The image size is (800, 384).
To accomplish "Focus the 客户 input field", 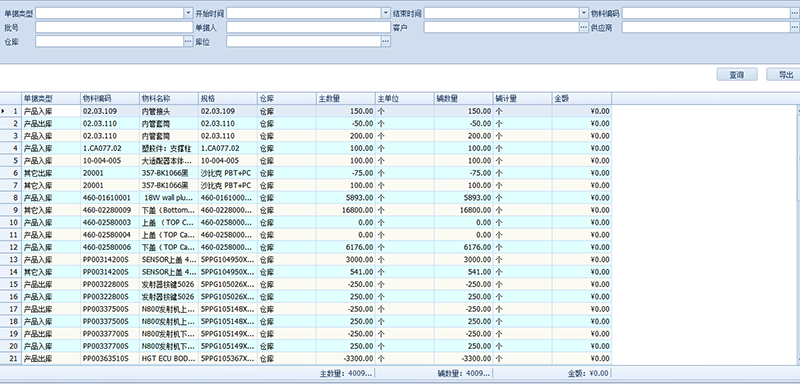I will point(502,28).
